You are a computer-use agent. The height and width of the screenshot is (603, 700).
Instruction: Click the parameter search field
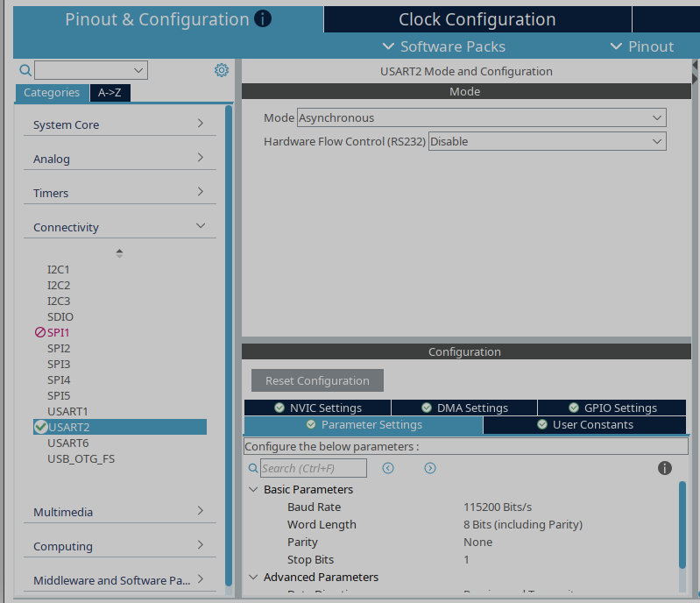tap(314, 468)
